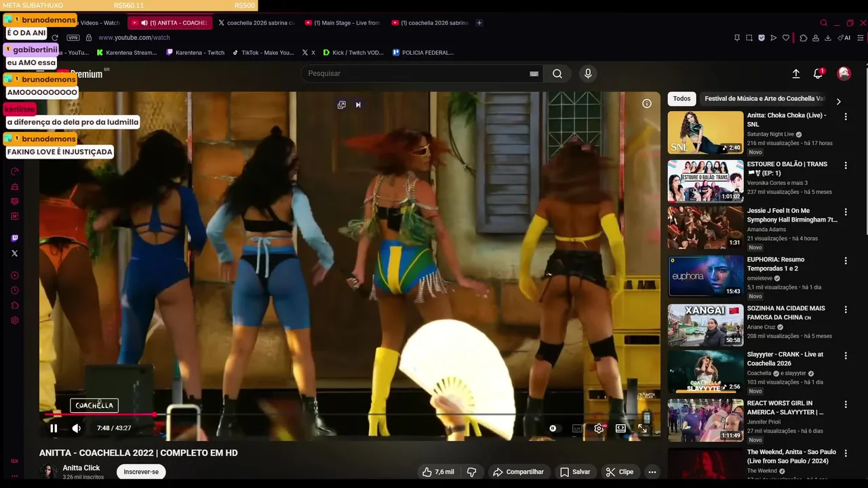This screenshot has height=488, width=868.
Task: Open more actions menu beside Clipe
Action: [652, 472]
